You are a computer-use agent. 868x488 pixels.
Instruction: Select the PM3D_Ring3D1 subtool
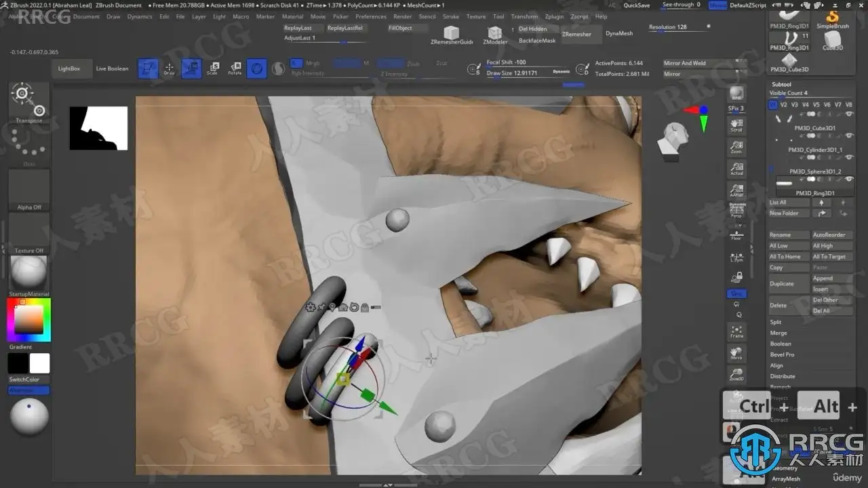(811, 193)
